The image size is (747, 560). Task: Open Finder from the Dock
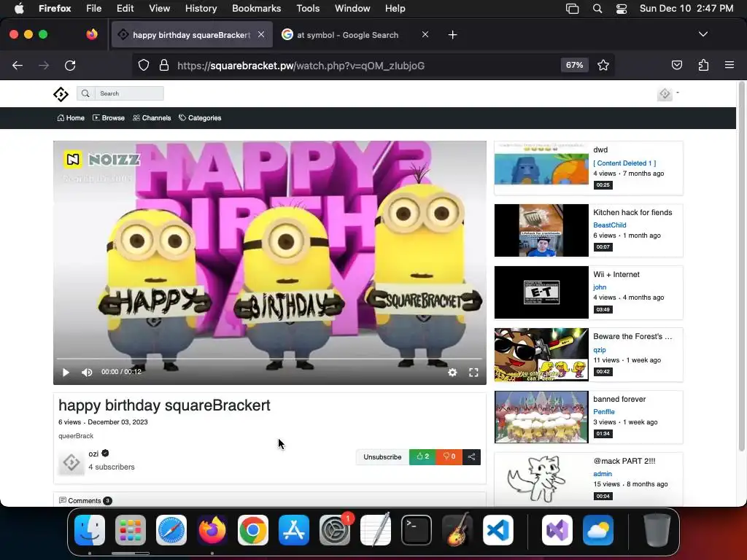[x=90, y=530]
